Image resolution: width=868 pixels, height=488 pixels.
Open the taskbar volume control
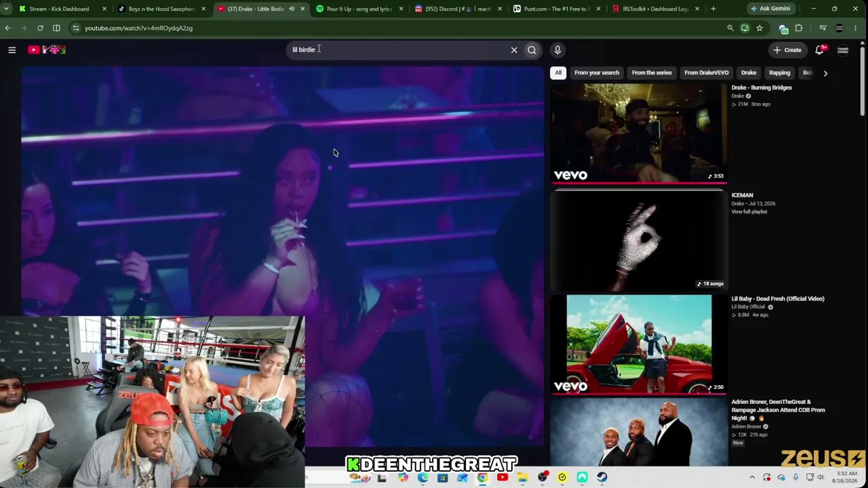[x=822, y=478]
